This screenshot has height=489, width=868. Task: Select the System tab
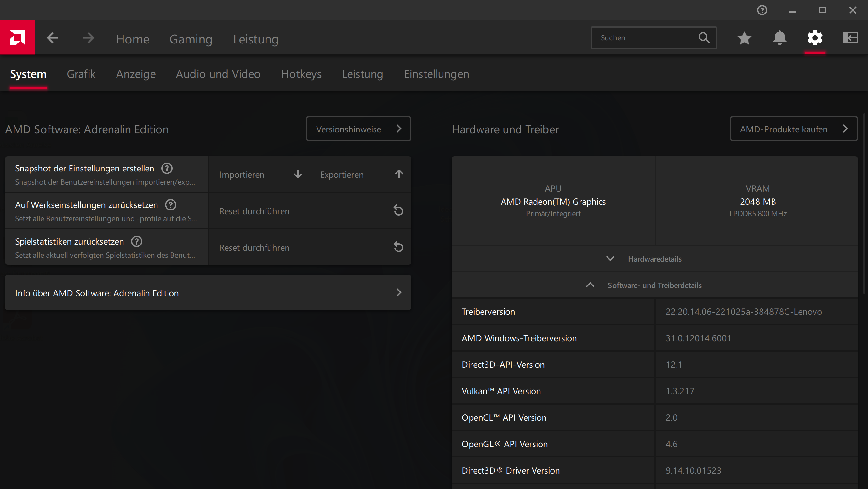(28, 74)
